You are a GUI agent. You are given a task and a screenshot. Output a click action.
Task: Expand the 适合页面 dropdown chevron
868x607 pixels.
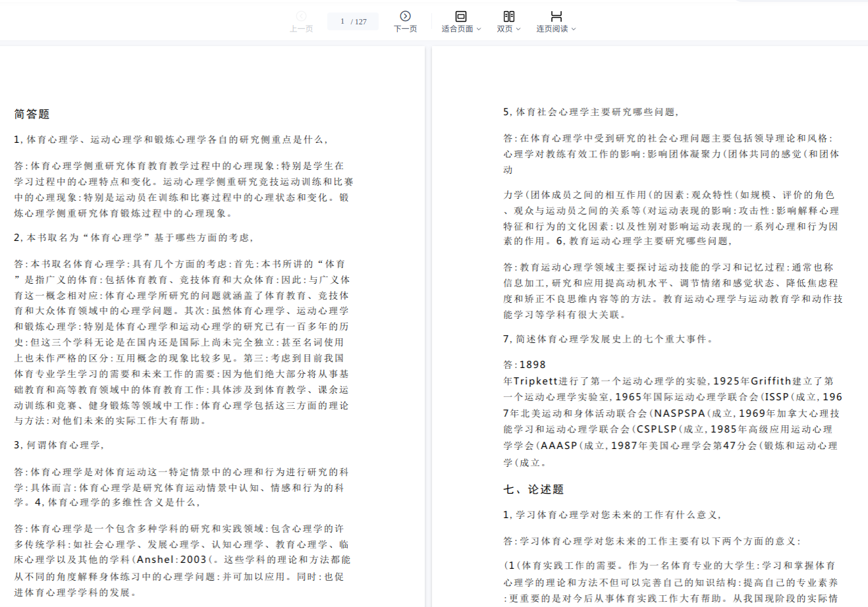(479, 29)
